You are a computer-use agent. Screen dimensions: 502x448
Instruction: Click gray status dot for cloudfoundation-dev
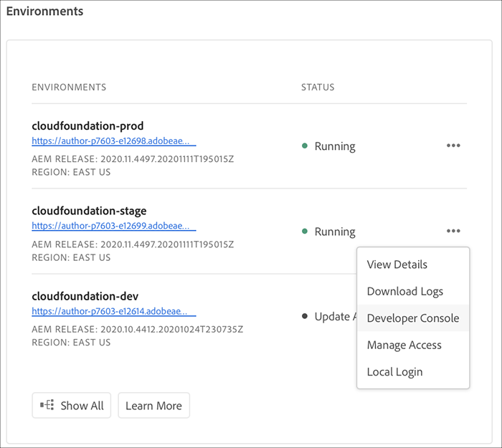click(305, 316)
